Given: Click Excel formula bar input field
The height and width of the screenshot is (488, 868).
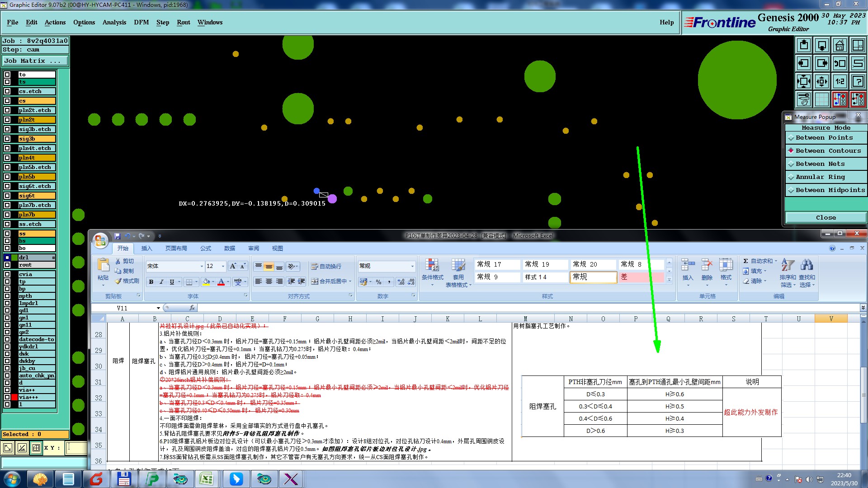Looking at the screenshot, I should pyautogui.click(x=528, y=308).
